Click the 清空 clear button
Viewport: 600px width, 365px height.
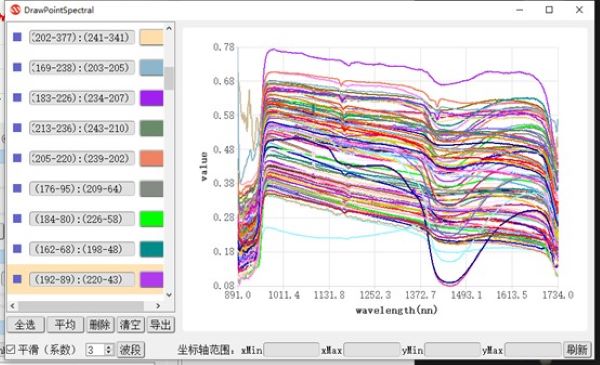tap(130, 325)
